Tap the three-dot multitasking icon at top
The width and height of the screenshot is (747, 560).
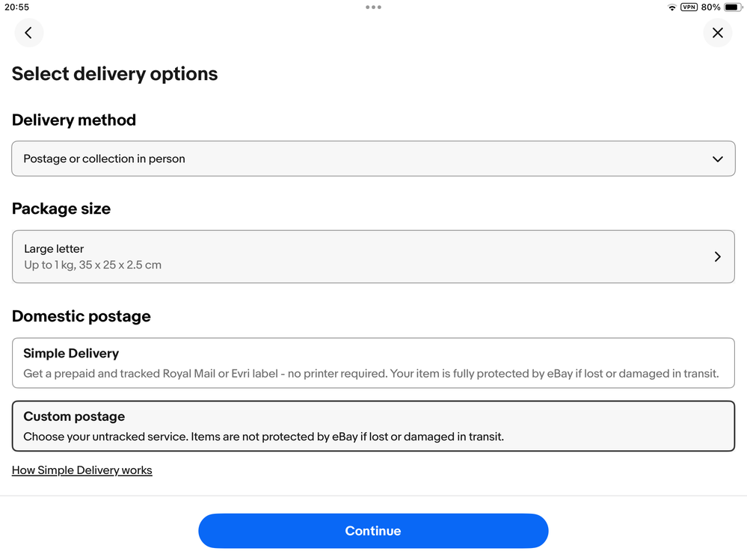click(374, 7)
